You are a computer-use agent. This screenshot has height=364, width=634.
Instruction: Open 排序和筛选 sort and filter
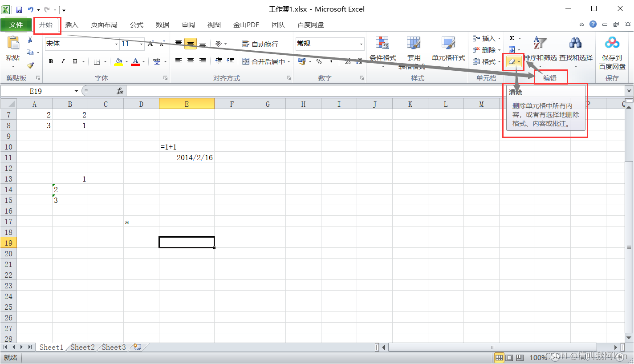pos(540,53)
